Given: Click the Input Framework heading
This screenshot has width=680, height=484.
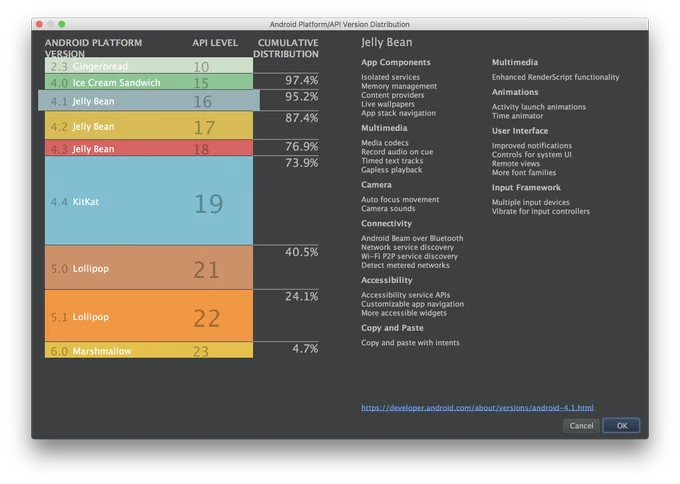Looking at the screenshot, I should tap(526, 187).
